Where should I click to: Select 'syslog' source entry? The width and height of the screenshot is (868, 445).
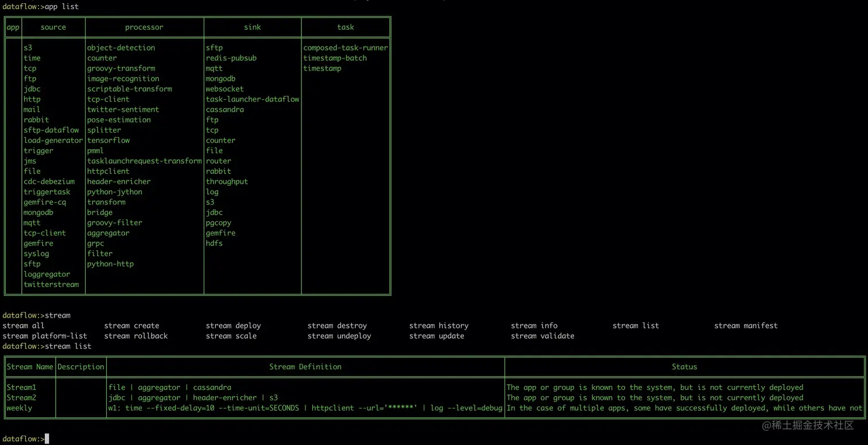coord(36,254)
